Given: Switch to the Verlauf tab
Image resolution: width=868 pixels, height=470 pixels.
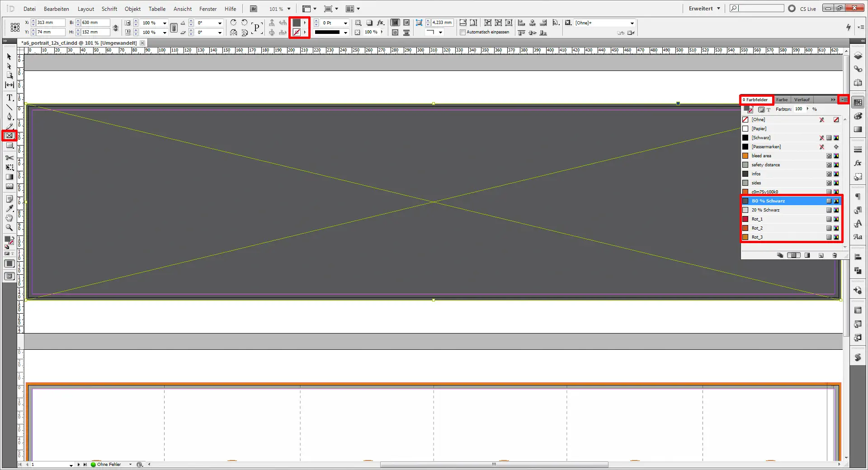Looking at the screenshot, I should tap(802, 99).
